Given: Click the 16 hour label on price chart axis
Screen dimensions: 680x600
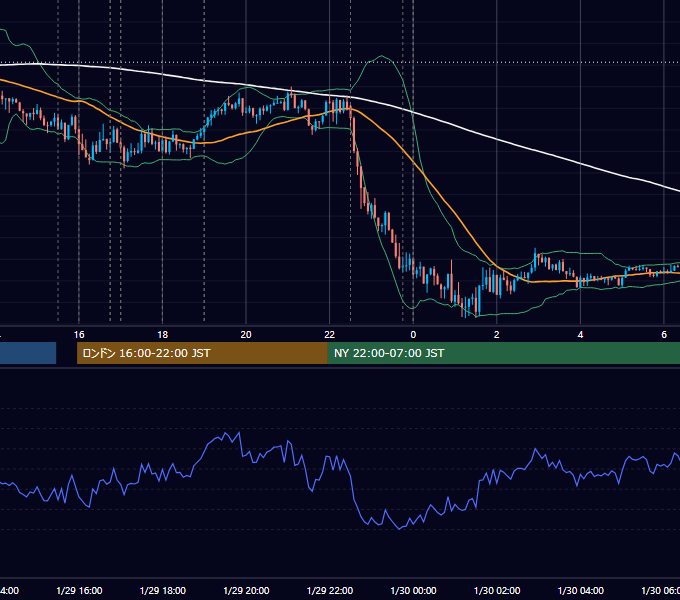Looking at the screenshot, I should coord(79,335).
